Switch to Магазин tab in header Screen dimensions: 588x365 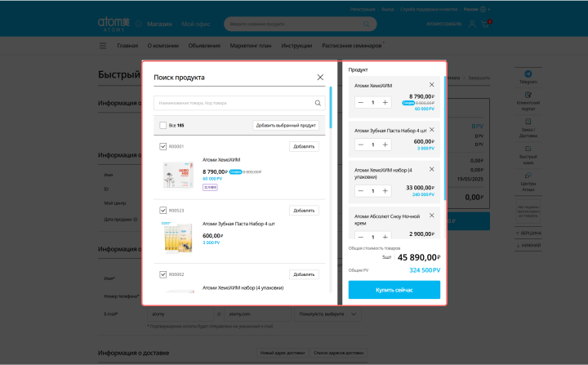pos(159,24)
